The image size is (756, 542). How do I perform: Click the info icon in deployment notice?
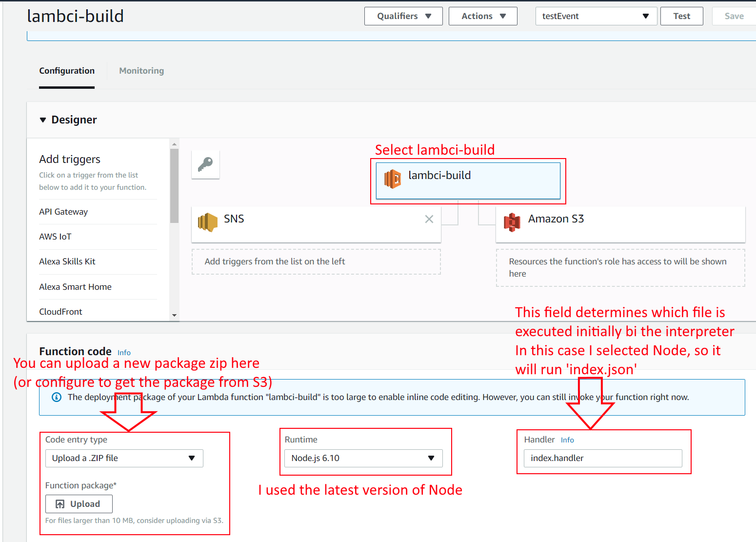point(57,397)
